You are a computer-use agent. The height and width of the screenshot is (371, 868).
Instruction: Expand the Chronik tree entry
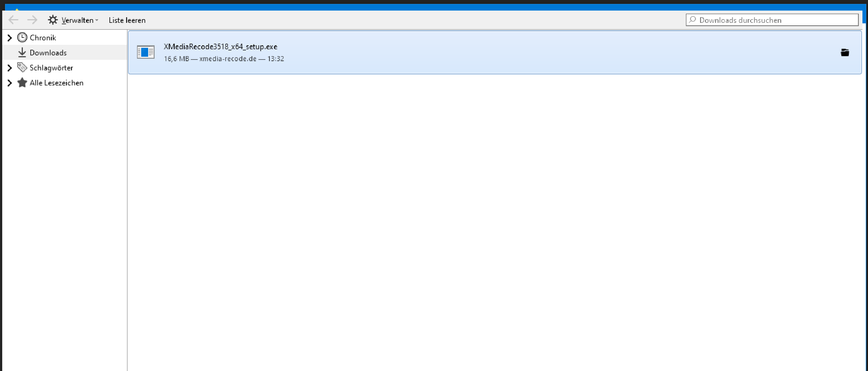pyautogui.click(x=9, y=37)
